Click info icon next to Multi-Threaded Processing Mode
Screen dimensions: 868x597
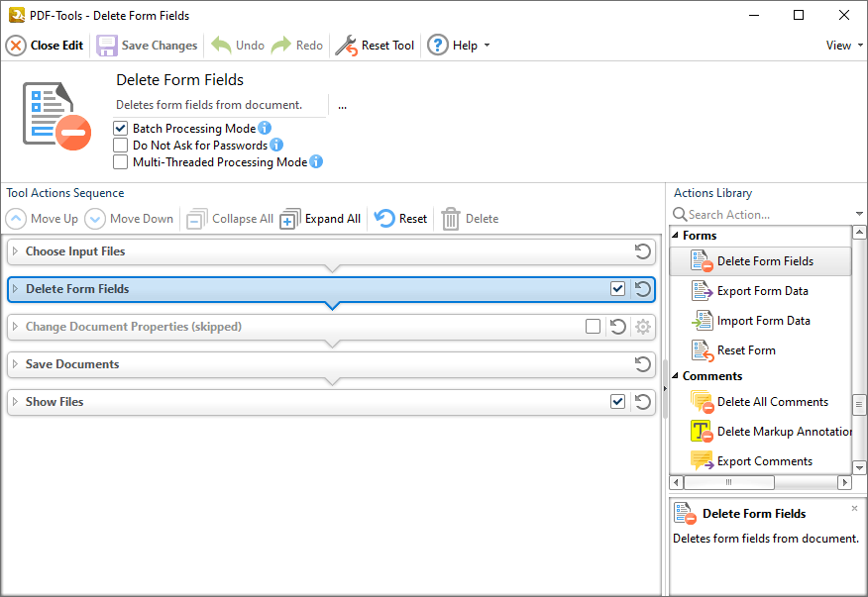tap(316, 161)
